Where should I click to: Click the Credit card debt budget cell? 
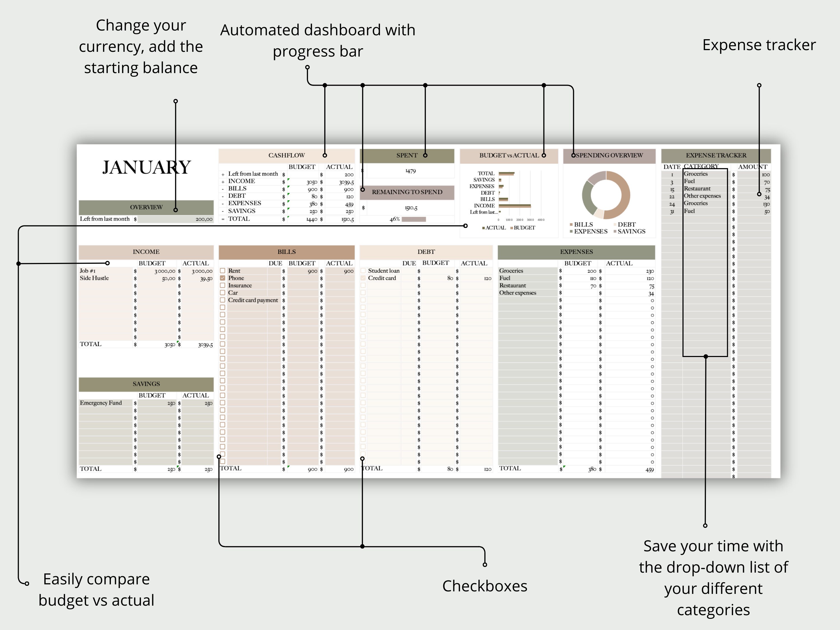[438, 278]
